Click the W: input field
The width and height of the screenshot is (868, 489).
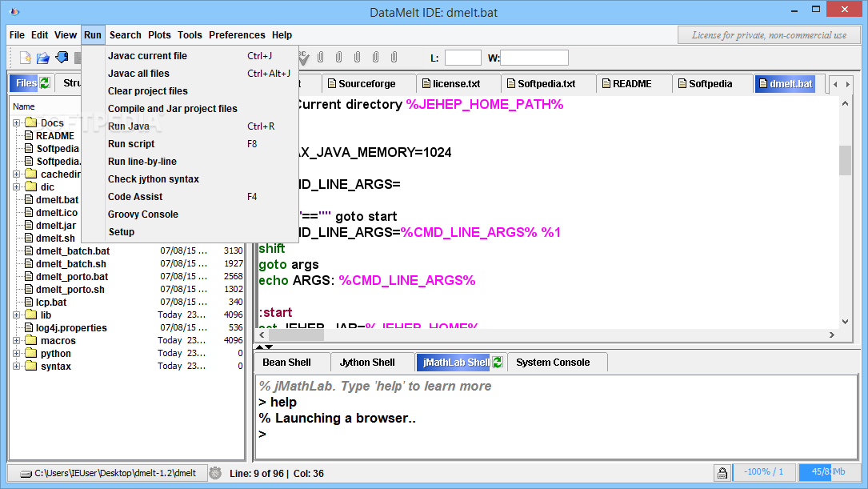534,58
